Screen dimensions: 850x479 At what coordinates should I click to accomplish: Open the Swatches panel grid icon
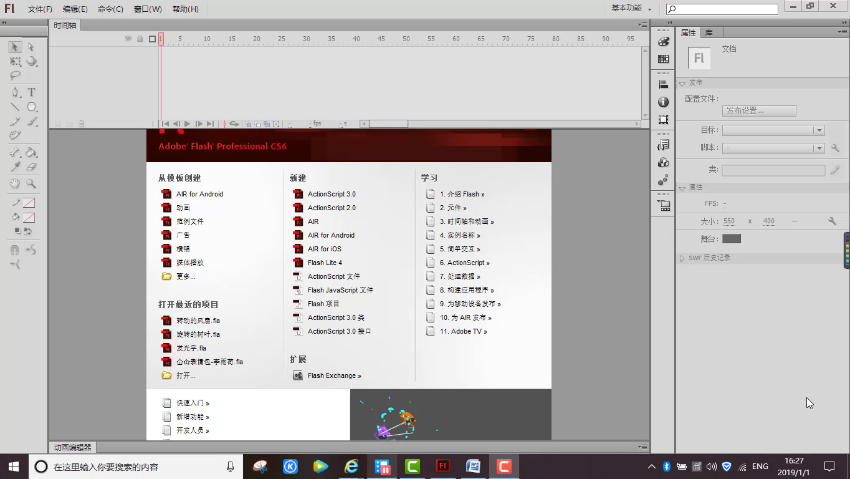pyautogui.click(x=663, y=59)
